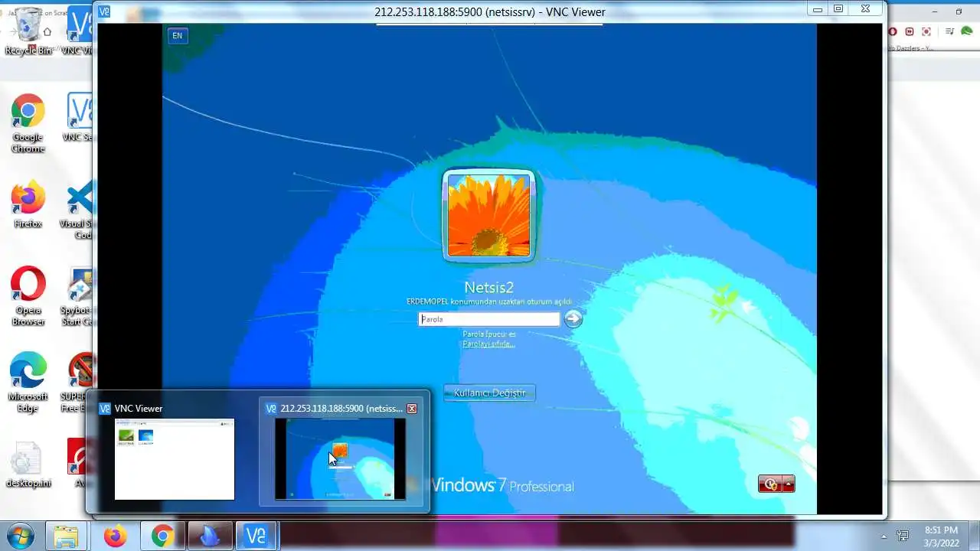
Task: Open the shutdown options arrow next to power button
Action: [x=788, y=484]
